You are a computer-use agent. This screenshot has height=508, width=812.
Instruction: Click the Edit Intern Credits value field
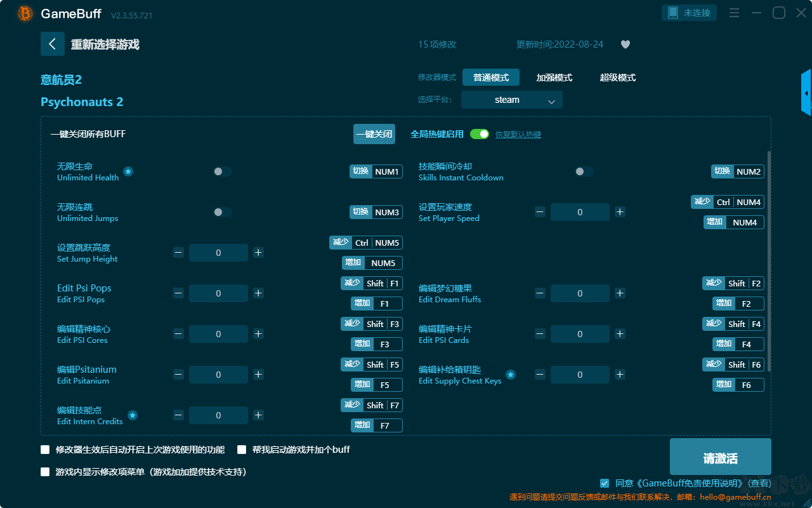[218, 415]
